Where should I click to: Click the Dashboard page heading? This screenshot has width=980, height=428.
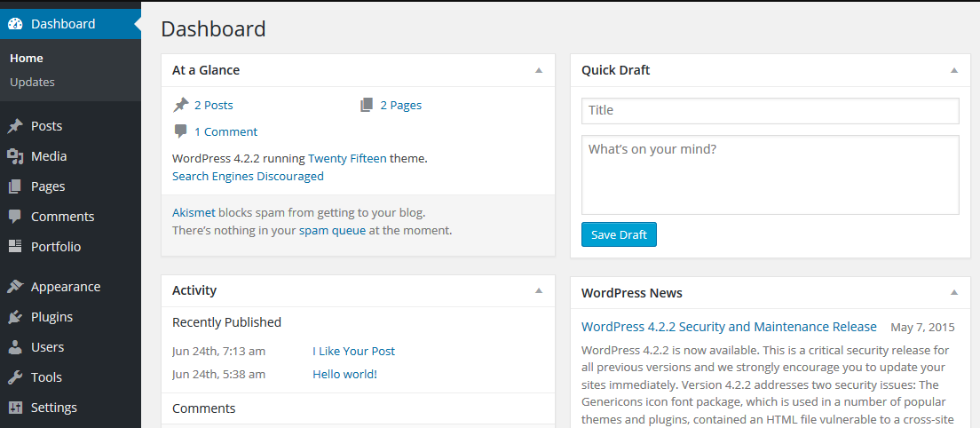coord(213,29)
